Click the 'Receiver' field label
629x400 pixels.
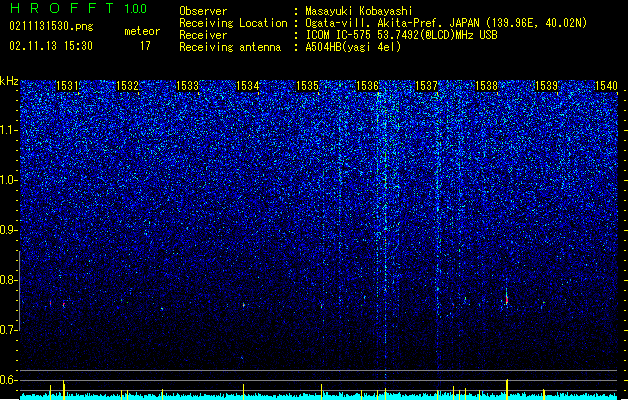[x=203, y=35]
